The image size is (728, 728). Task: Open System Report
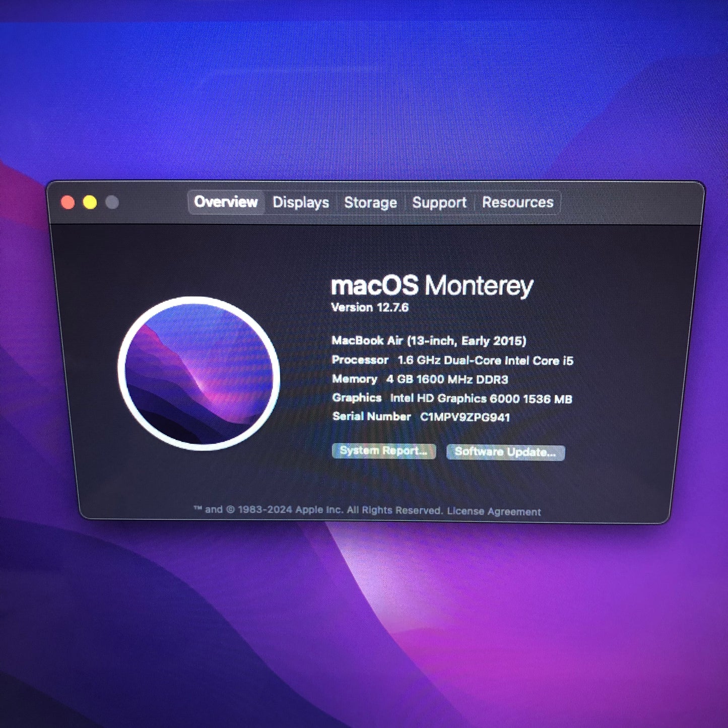(x=383, y=451)
